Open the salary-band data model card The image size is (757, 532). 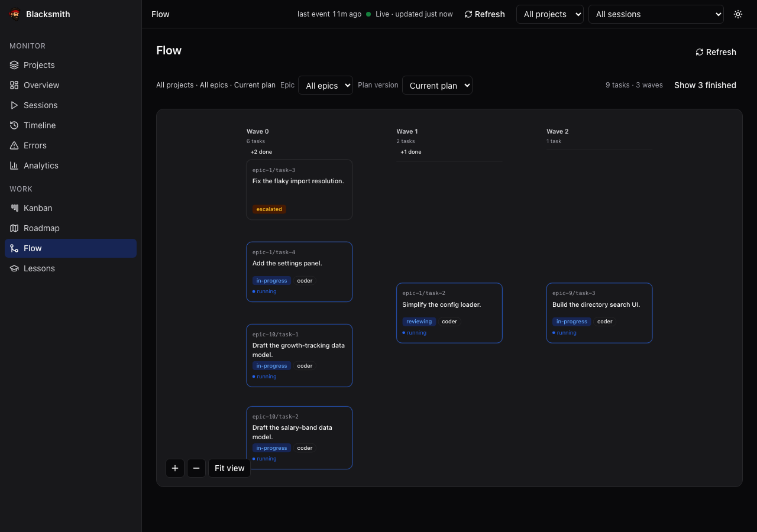[x=299, y=437]
